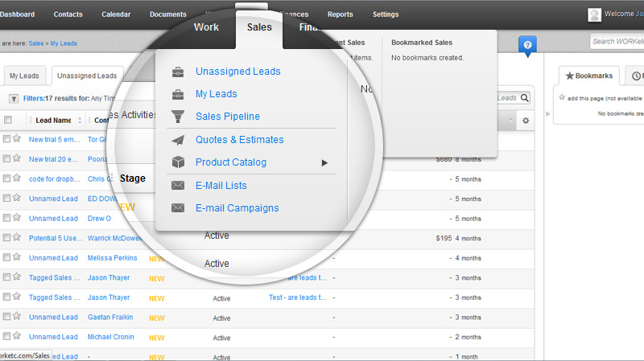
Task: Check the New trial 5 em... row checkbox
Action: [x=6, y=139]
